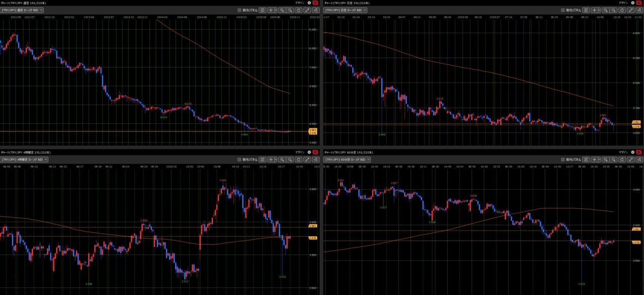Click the 3.661 high marker on 4-hour chart
Screen dimensions: 644x295
pyautogui.click(x=223, y=180)
